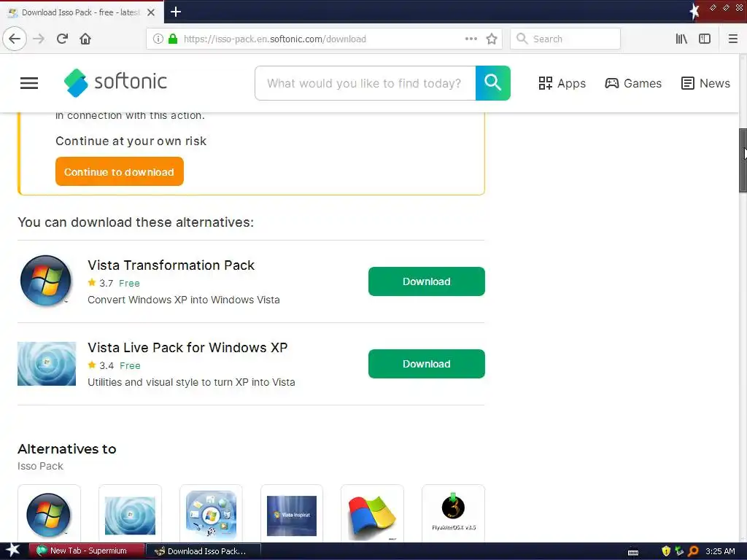Screen dimensions: 747x560
Task: Go to the browser home page
Action: [x=85, y=39]
